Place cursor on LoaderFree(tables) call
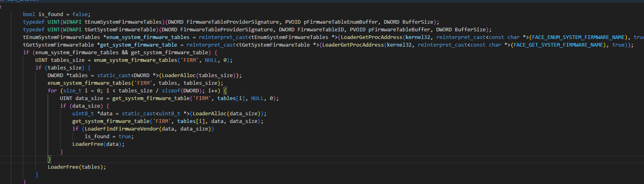 pyautogui.click(x=77, y=167)
